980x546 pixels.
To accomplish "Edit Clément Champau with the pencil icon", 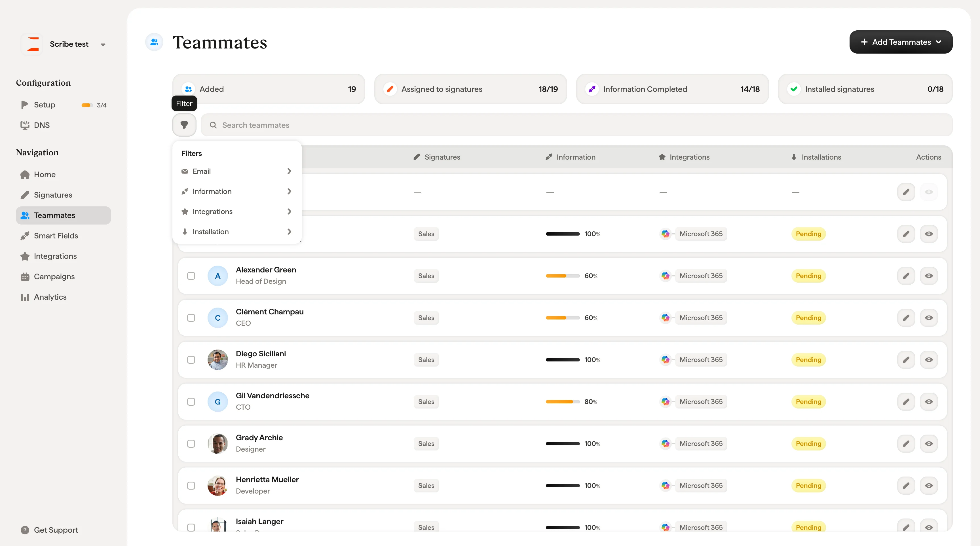I will pos(906,318).
